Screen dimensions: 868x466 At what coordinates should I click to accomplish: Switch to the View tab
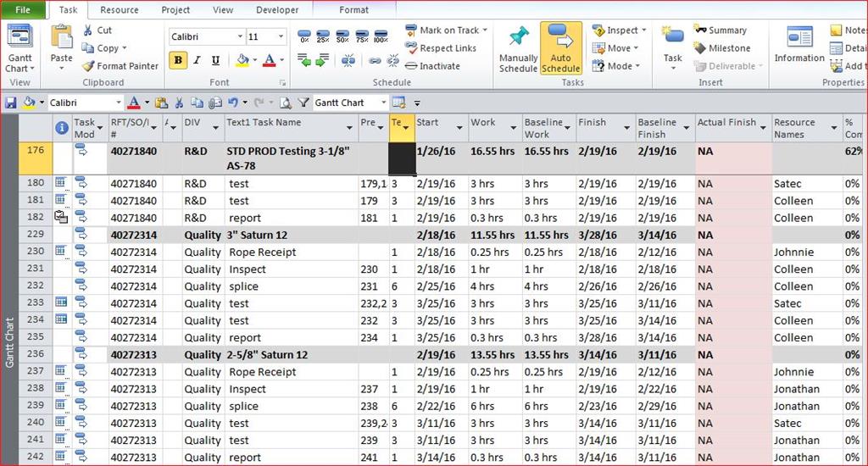(x=223, y=9)
